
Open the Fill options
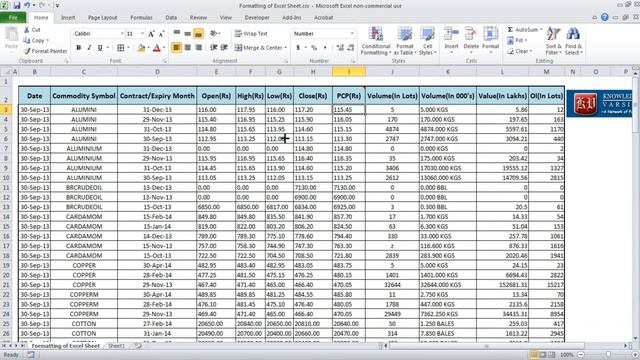(x=518, y=40)
